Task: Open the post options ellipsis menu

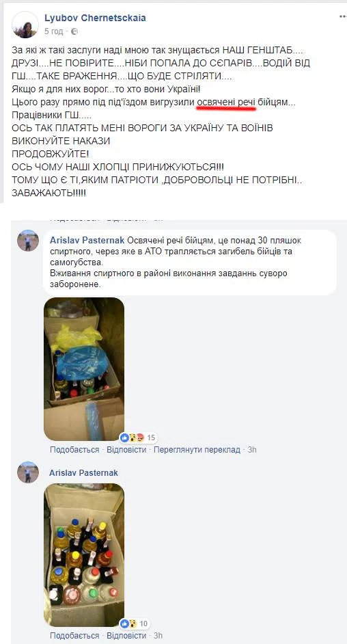Action: pyautogui.click(x=343, y=17)
